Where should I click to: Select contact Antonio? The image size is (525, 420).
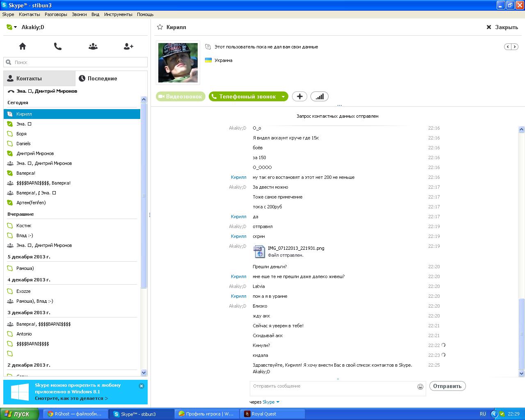(72, 334)
